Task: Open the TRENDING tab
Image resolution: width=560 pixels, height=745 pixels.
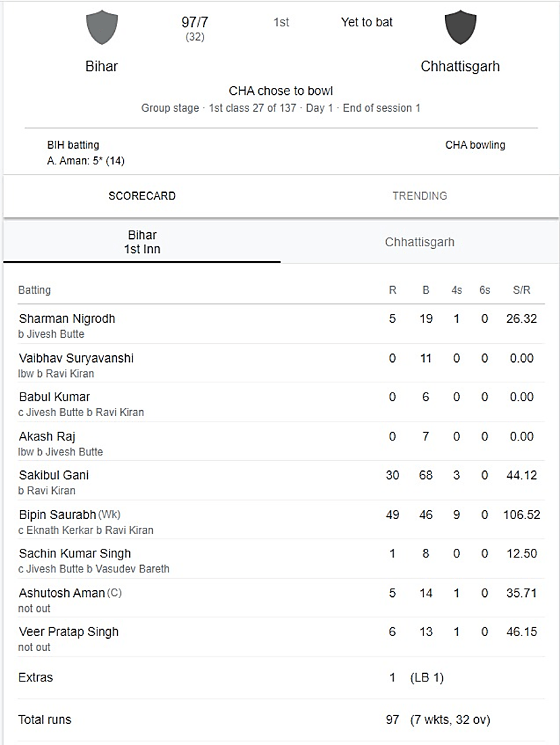Action: coord(419,196)
